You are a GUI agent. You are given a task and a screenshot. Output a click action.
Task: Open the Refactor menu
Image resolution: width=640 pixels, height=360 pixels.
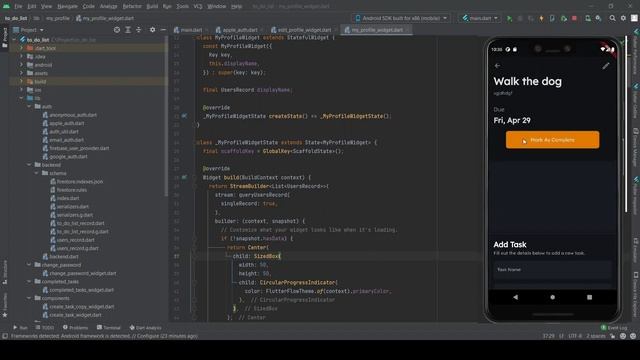132,7
